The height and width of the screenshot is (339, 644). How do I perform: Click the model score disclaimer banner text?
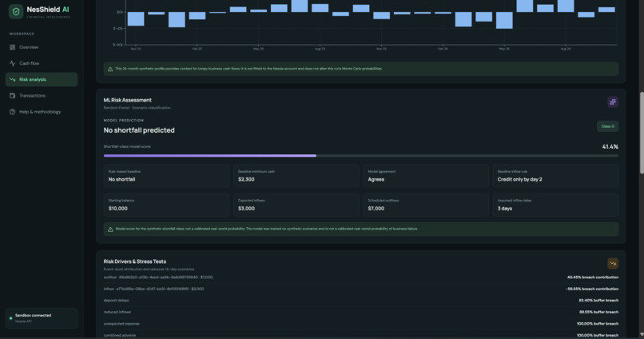(x=267, y=229)
